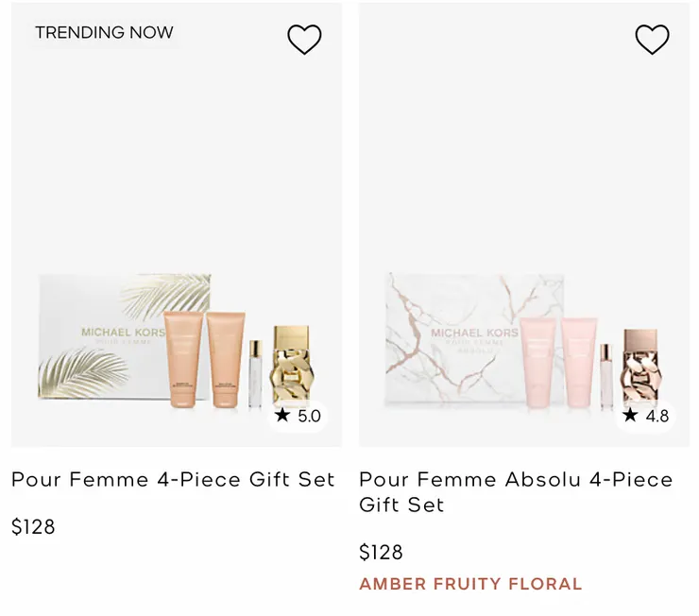Click the star icon beside 5.0 rating
Image resolution: width=699 pixels, height=616 pixels.
pyautogui.click(x=282, y=415)
